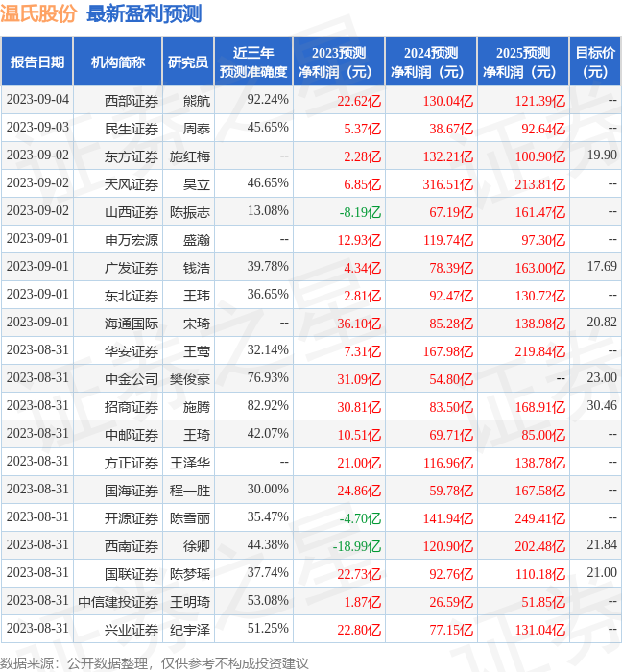Click target price 23.00
Screen dimensions: 622x672
(x=602, y=378)
